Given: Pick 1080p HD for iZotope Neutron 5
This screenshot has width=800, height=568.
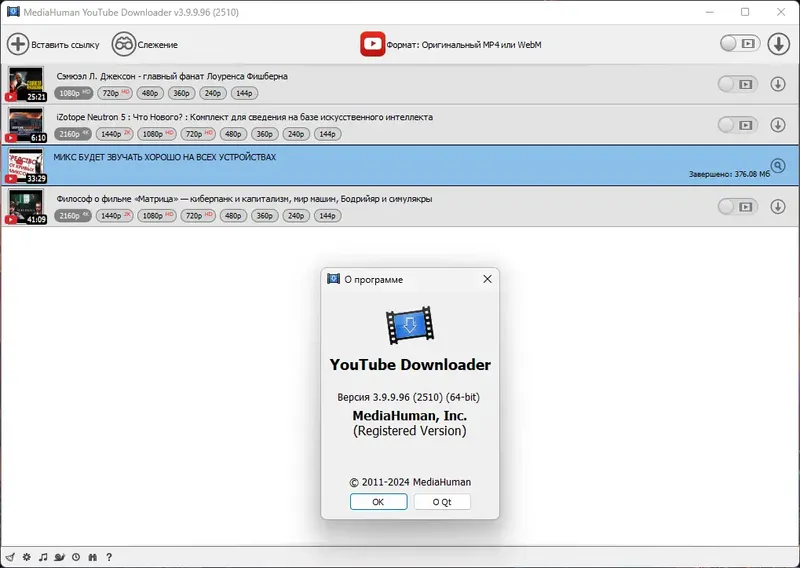Looking at the screenshot, I should tap(157, 134).
